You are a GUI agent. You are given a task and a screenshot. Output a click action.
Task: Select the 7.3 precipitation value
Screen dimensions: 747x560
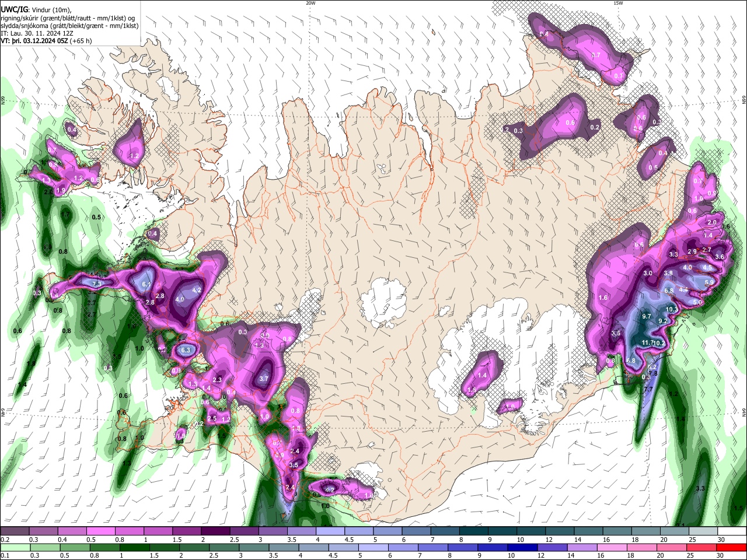click(x=97, y=283)
